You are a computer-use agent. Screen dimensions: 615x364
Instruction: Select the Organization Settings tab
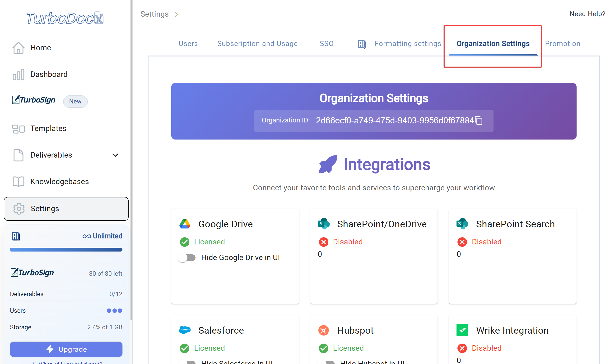coord(493,44)
